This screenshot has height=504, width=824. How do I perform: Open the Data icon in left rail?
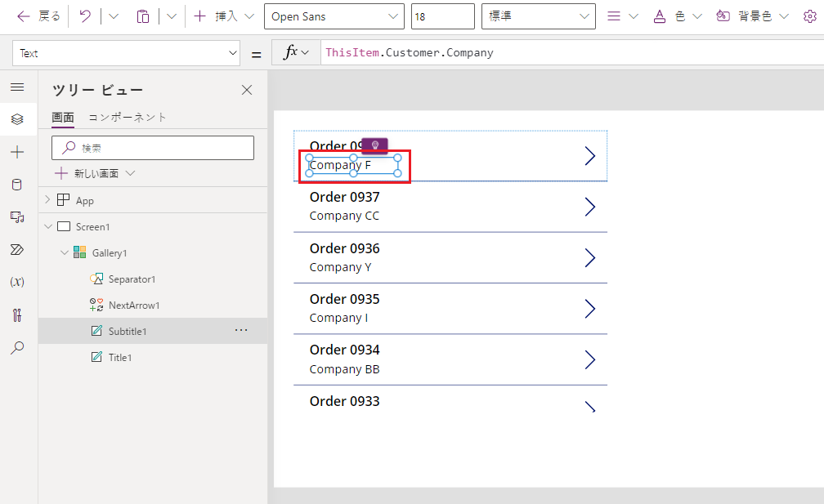[17, 185]
